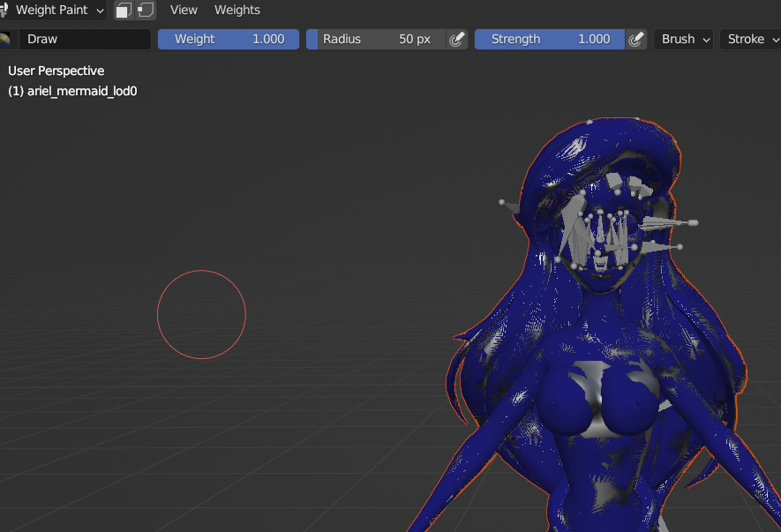
Task: Adjust the Weight slider showing 1.000
Action: click(x=229, y=40)
